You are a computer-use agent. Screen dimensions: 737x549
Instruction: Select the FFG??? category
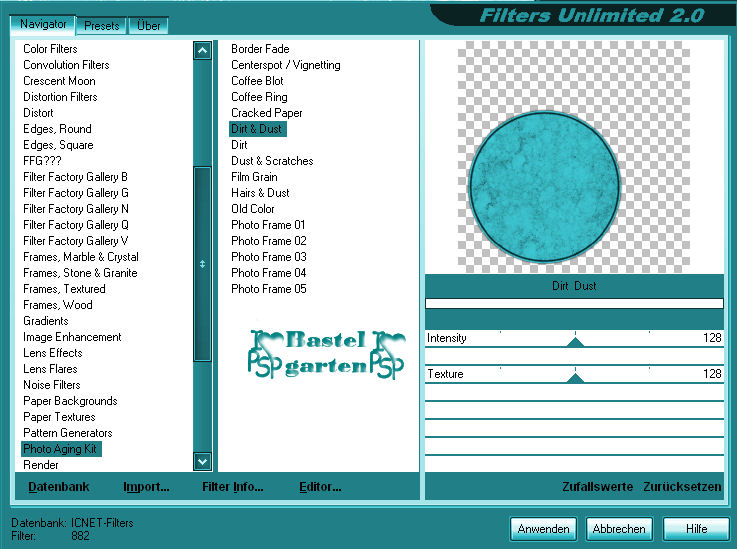pyautogui.click(x=42, y=161)
